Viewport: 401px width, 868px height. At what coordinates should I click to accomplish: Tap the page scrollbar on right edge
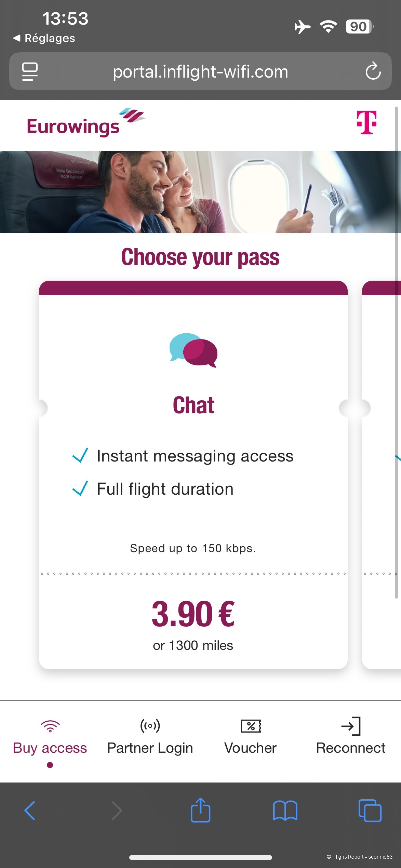[x=396, y=352]
